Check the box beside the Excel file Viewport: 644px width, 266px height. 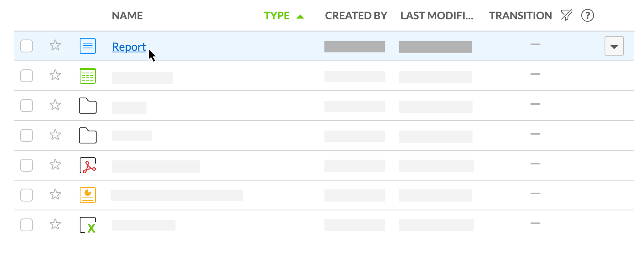(x=27, y=225)
